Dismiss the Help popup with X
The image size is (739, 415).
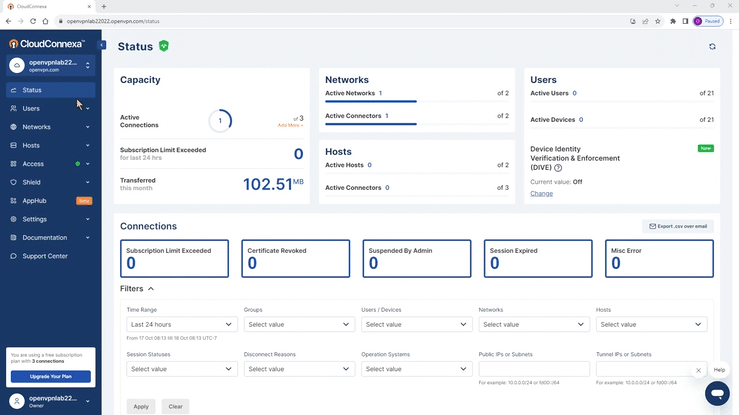click(x=699, y=370)
